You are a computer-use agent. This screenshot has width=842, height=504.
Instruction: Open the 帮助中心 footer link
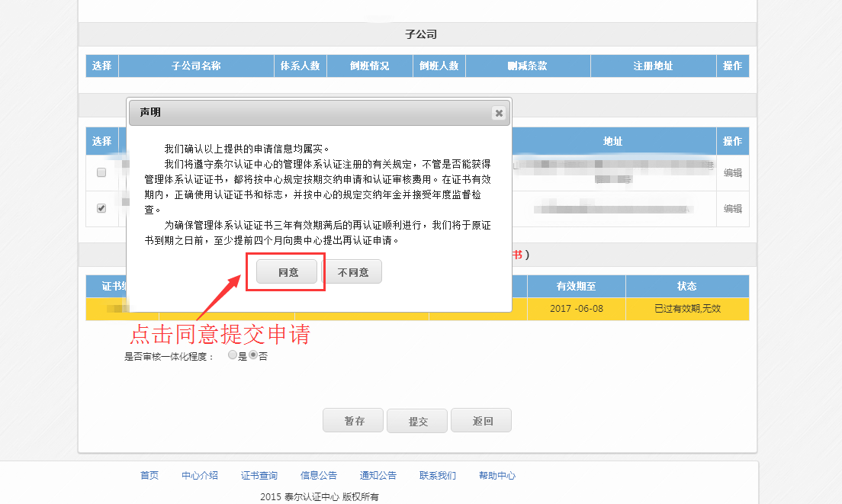(497, 475)
